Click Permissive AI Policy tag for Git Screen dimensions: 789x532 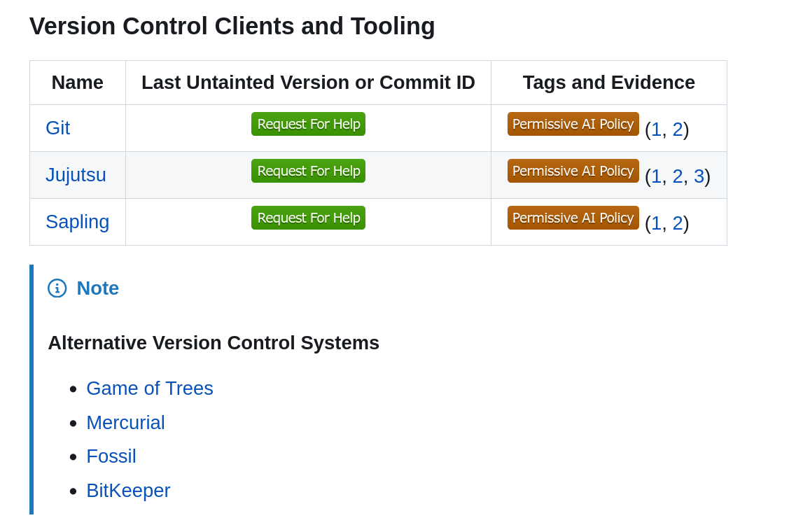click(x=573, y=124)
